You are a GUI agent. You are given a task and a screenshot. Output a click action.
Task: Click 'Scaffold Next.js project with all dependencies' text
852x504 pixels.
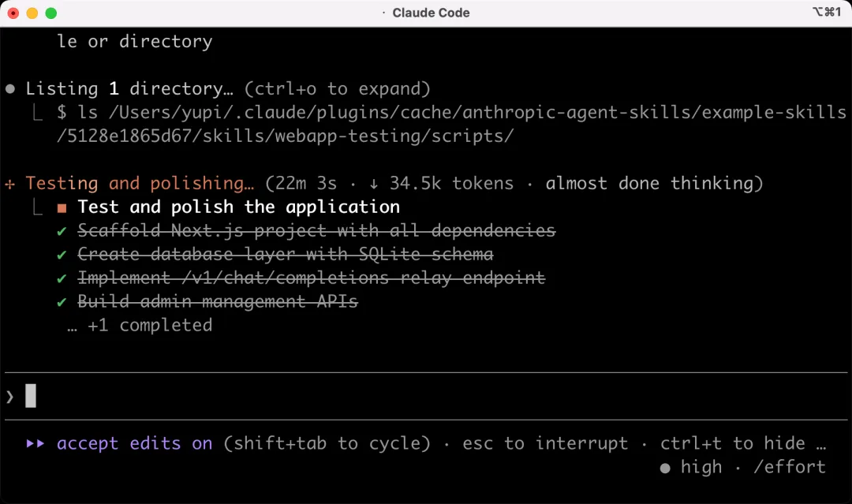[x=317, y=230]
